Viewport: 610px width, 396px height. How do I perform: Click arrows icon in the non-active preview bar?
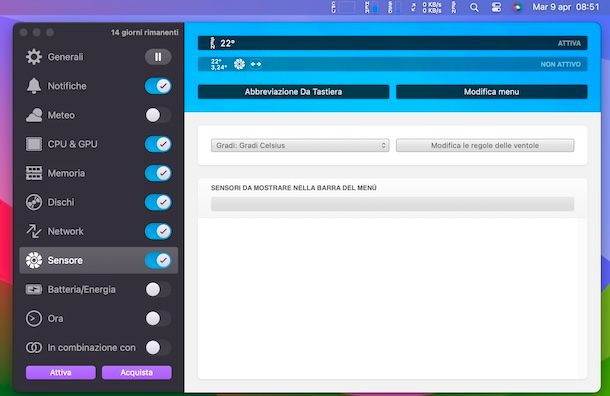(256, 64)
